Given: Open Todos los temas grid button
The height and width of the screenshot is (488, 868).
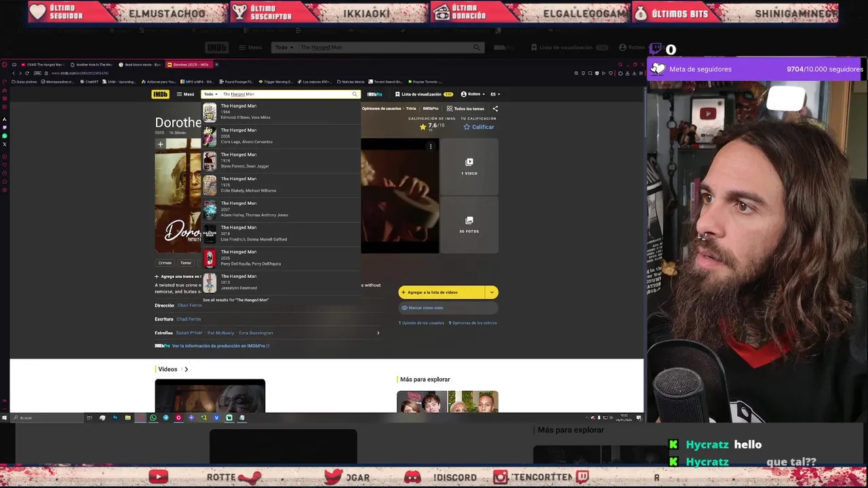Looking at the screenshot, I should coord(465,108).
